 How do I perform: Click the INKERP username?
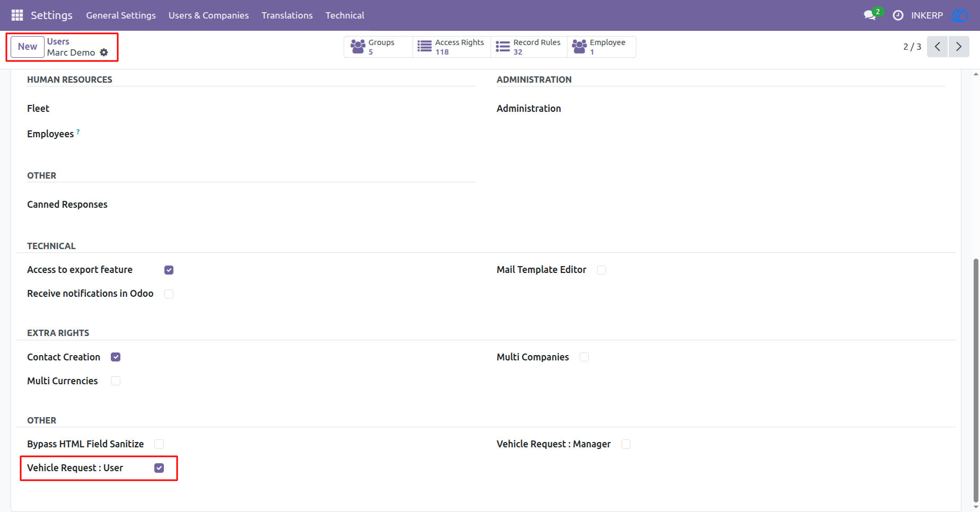pos(927,15)
